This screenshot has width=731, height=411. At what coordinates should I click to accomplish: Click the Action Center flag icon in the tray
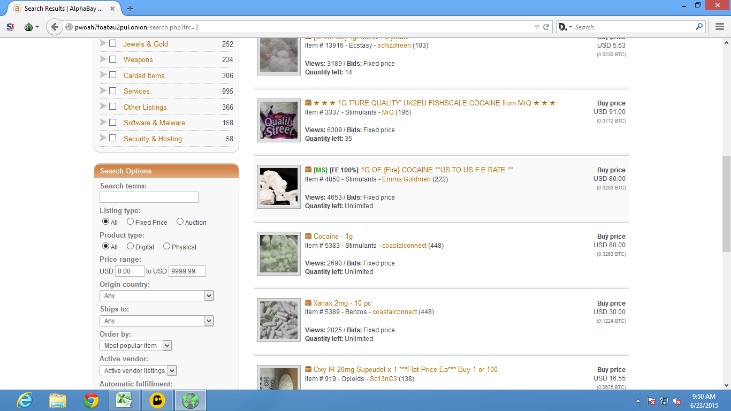[x=651, y=401]
